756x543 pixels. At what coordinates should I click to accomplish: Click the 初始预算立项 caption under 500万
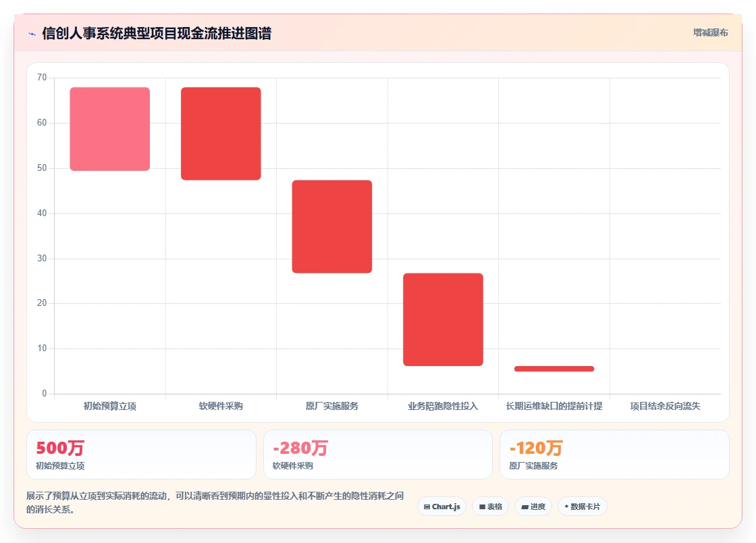click(60, 466)
